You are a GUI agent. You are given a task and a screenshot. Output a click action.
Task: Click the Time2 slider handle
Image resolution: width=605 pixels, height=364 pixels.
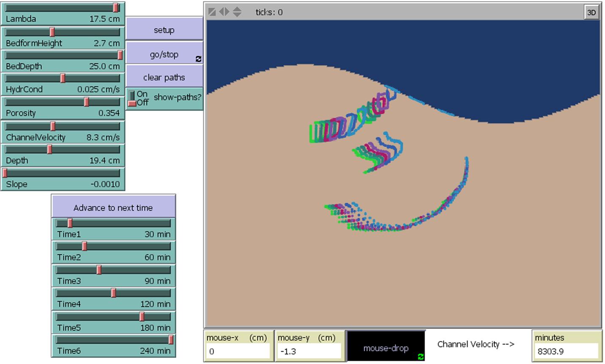tap(85, 246)
